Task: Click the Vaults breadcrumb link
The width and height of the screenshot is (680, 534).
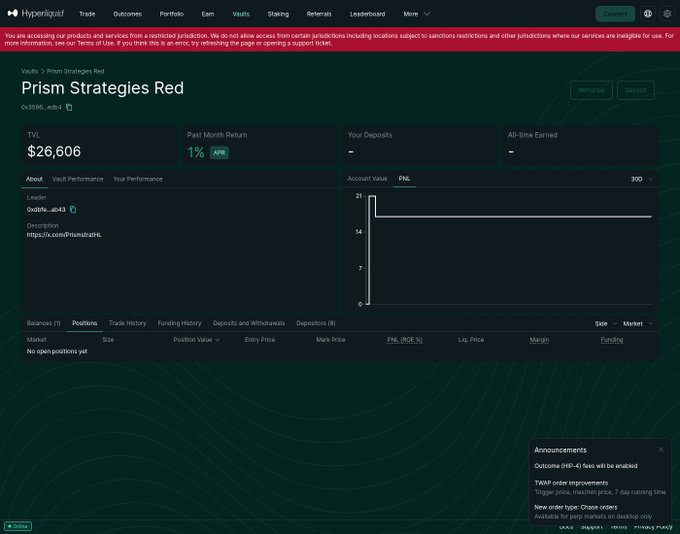Action: 29,71
